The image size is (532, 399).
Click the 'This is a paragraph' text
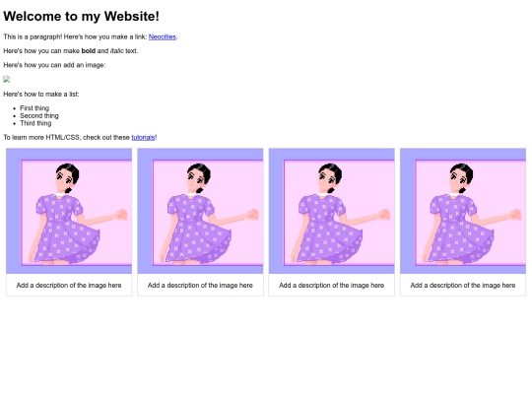point(33,36)
